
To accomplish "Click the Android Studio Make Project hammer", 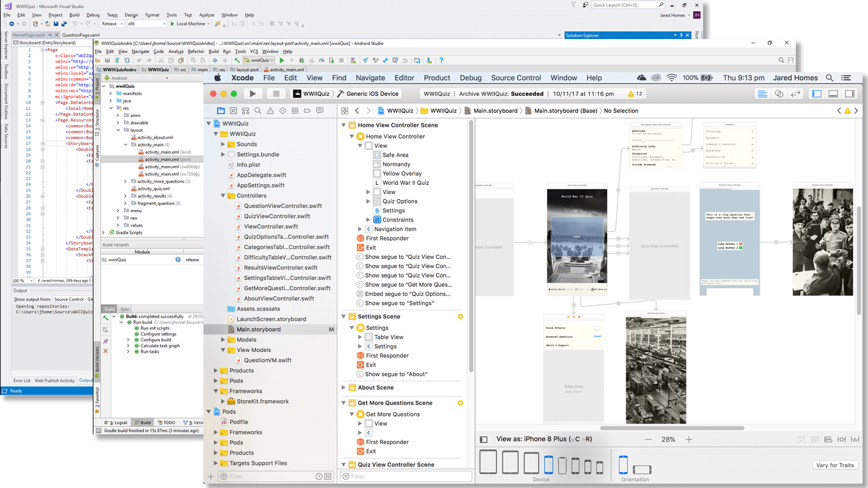I will point(237,61).
